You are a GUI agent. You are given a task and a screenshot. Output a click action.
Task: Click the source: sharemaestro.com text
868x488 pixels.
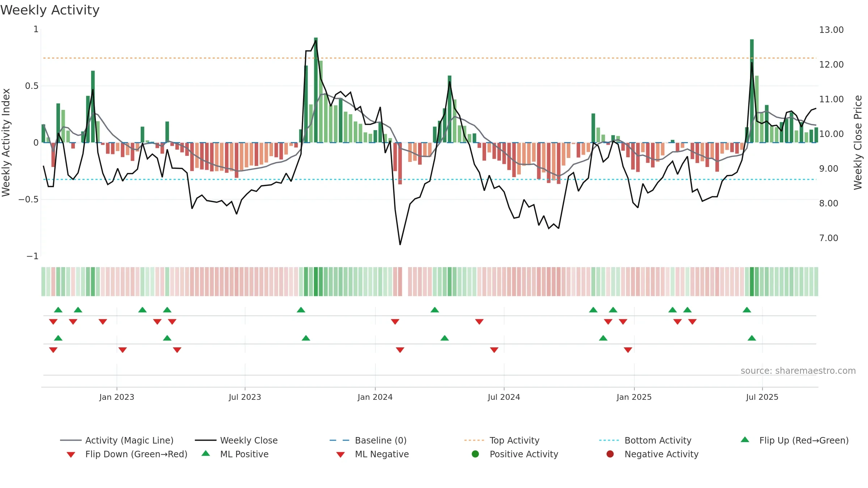click(798, 371)
